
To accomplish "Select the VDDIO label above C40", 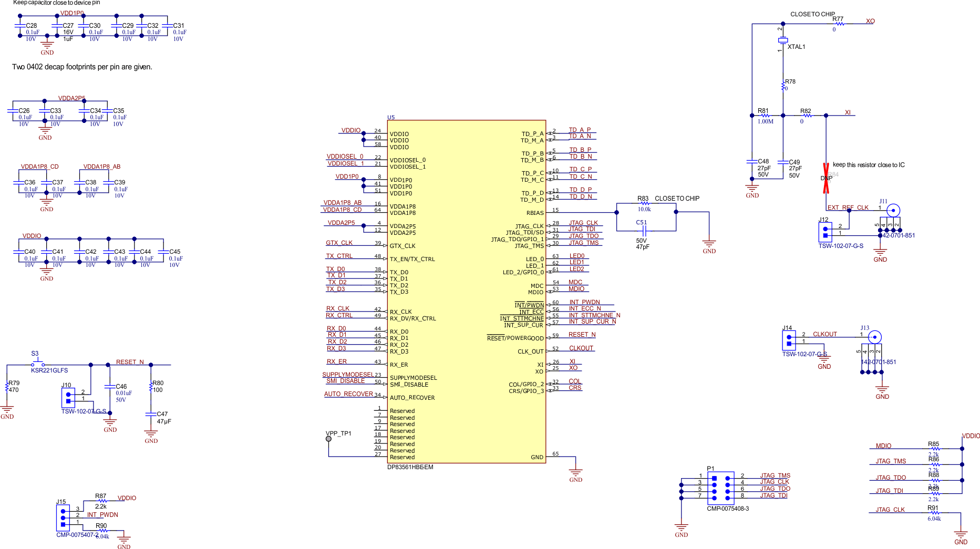I will (x=32, y=236).
